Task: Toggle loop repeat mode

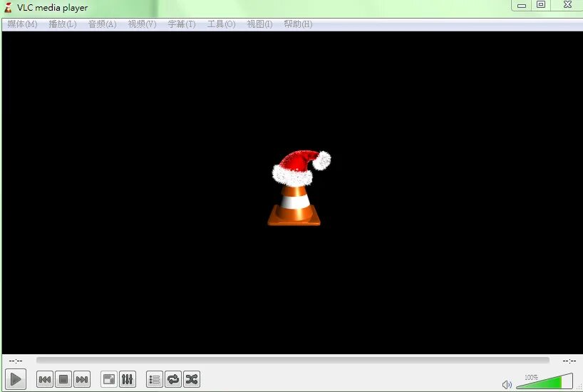Action: (173, 379)
